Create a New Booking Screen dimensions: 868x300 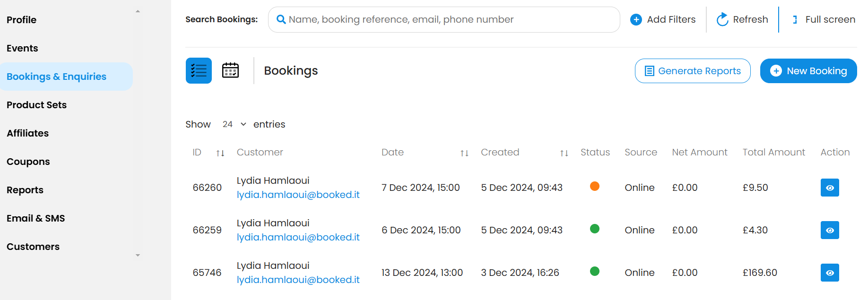point(808,71)
